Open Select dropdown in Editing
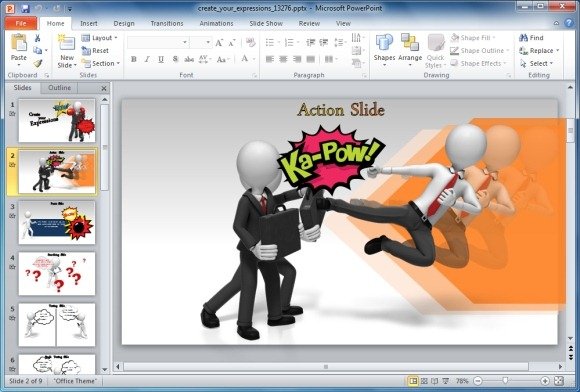580x392 pixels. tap(536, 64)
